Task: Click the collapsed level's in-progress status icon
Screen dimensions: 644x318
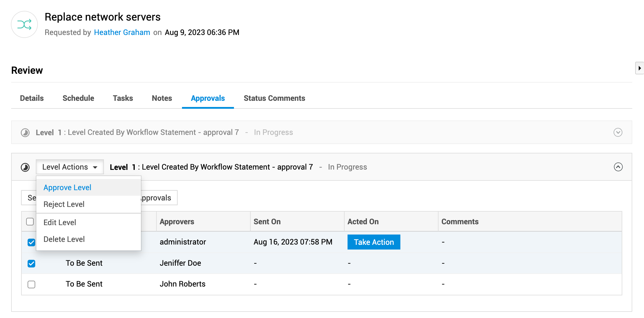Action: point(25,133)
